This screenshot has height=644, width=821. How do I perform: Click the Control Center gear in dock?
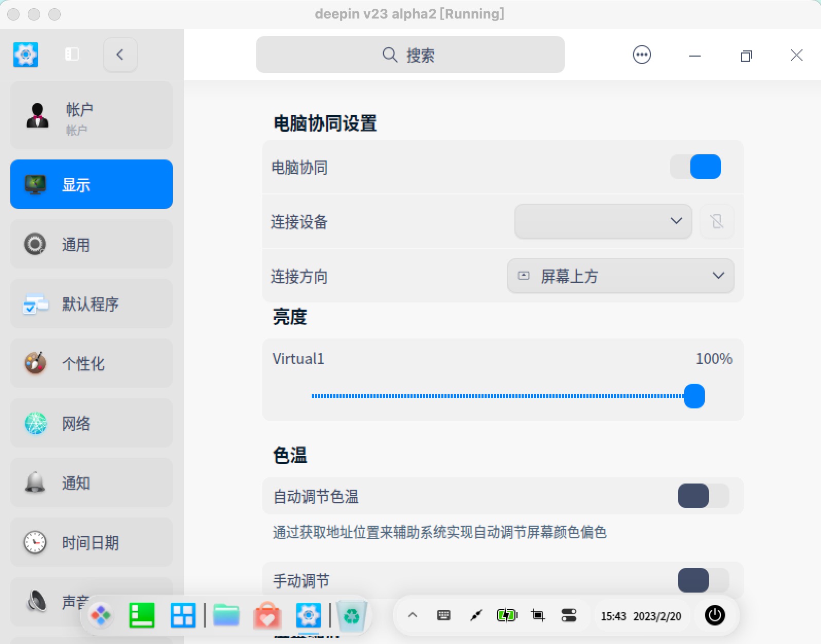tap(308, 615)
